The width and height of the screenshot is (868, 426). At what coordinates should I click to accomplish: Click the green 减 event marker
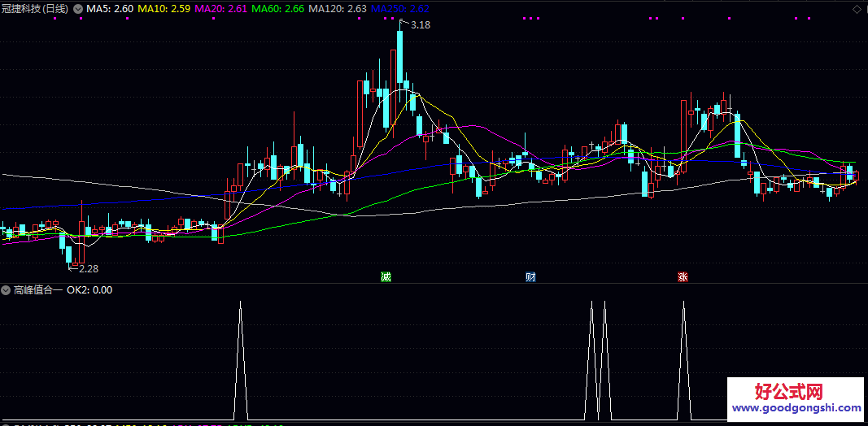click(x=386, y=277)
